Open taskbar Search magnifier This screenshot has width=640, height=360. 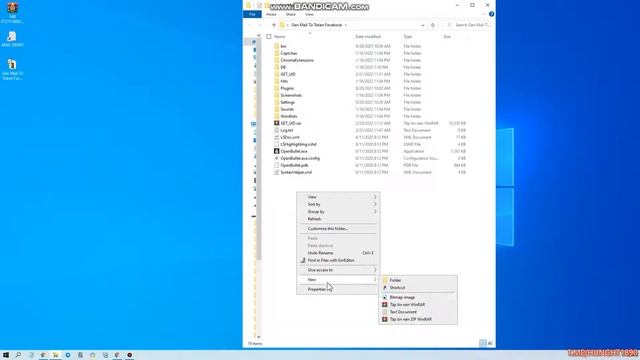click(x=18, y=355)
